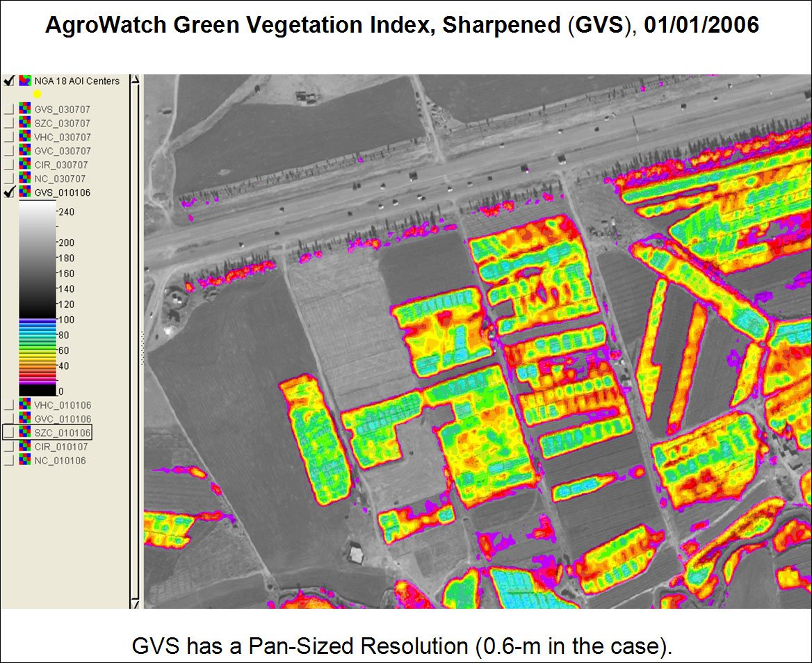Click the NC_010106 raster layer icon
This screenshot has height=663, width=812.
click(25, 461)
